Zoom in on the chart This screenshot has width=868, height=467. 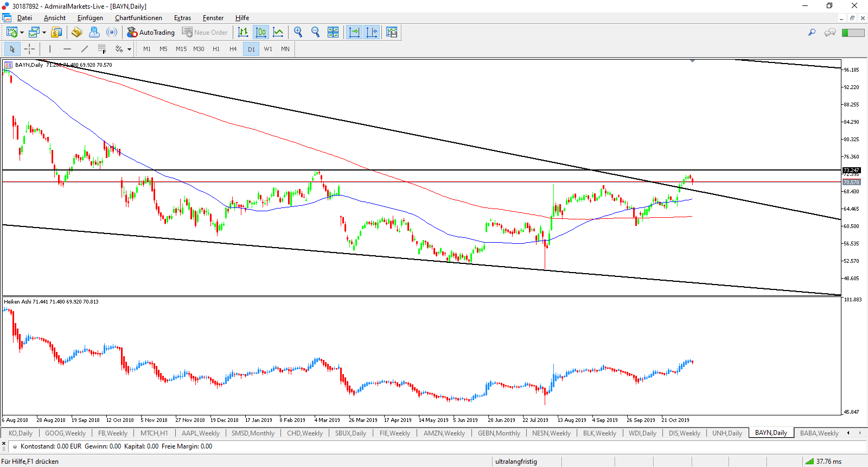coord(298,33)
